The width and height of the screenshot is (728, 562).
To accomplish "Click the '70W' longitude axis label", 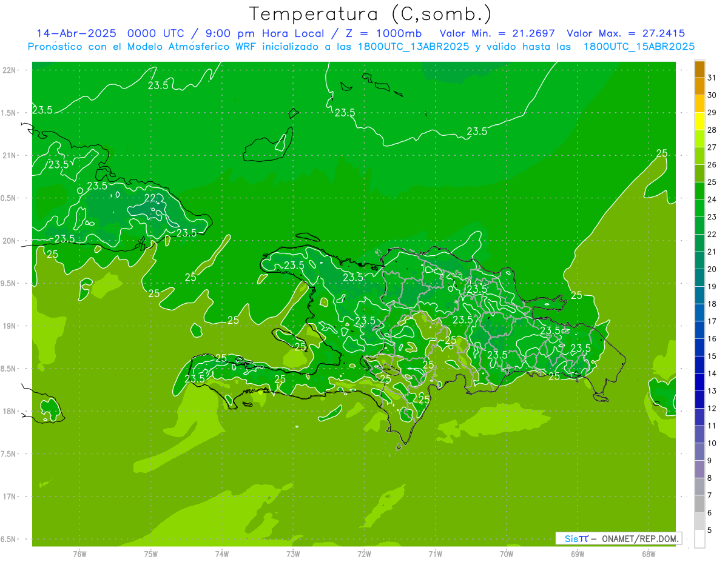I will click(507, 554).
